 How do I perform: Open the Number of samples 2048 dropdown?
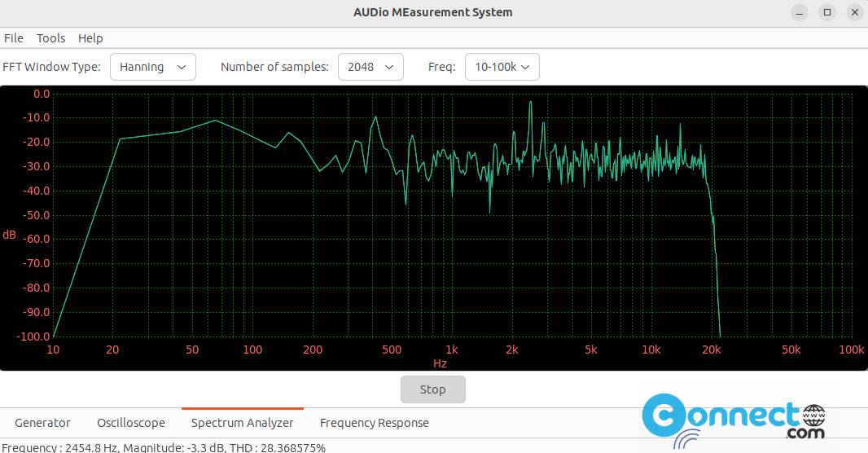tap(370, 67)
